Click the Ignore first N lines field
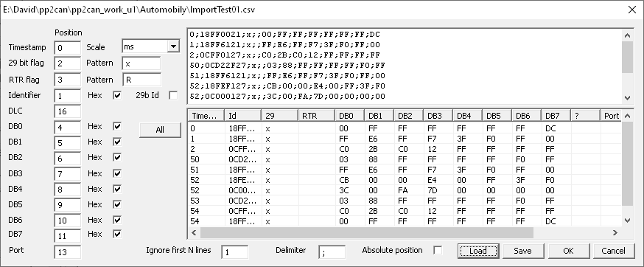Image resolution: width=644 pixels, height=267 pixels. [x=234, y=252]
